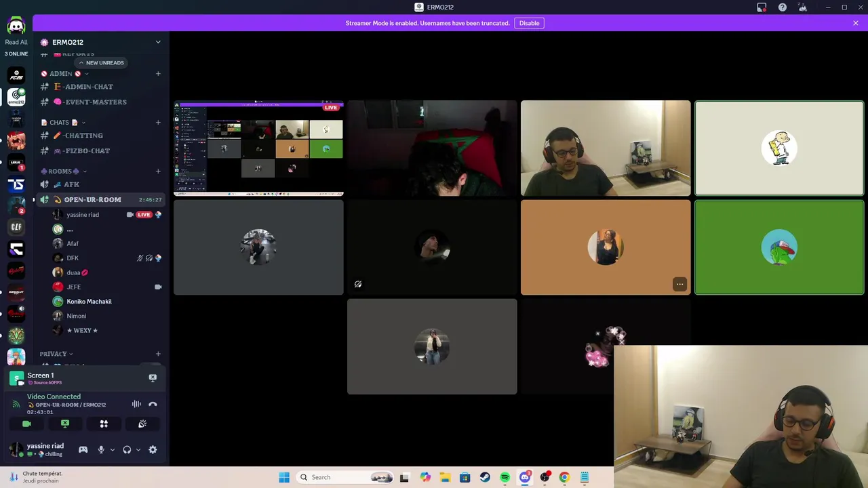Image resolution: width=868 pixels, height=488 pixels.
Task: Open the CLF server icon
Action: tap(16, 227)
